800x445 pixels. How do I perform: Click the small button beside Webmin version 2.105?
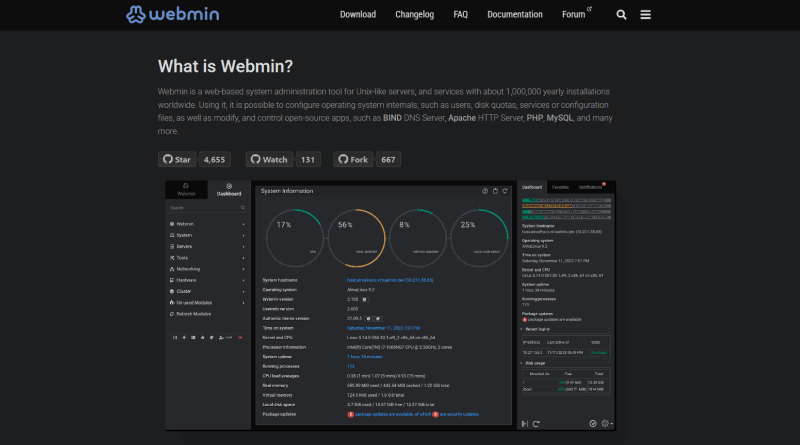click(x=365, y=300)
